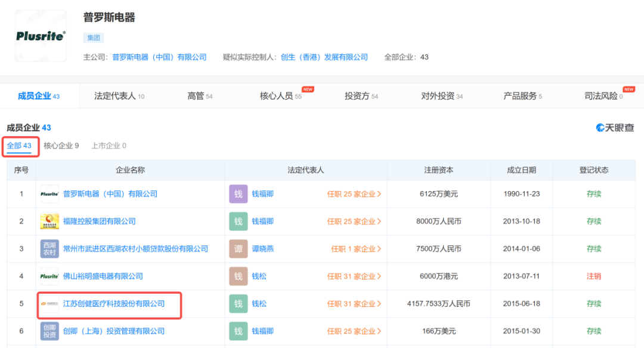Click the 福隆控股集团 company logo icon
The image size is (644, 348).
tap(49, 221)
